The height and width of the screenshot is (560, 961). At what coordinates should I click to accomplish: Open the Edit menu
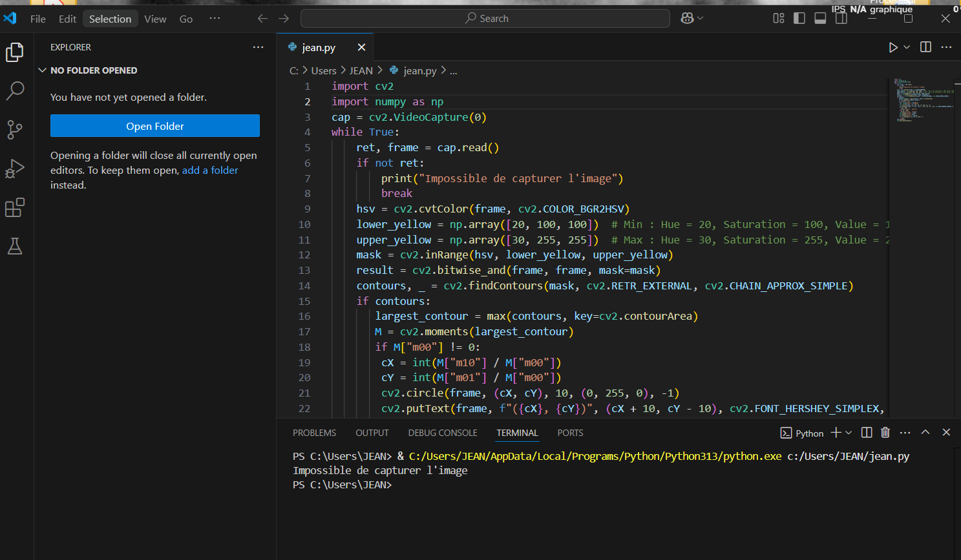tap(67, 19)
